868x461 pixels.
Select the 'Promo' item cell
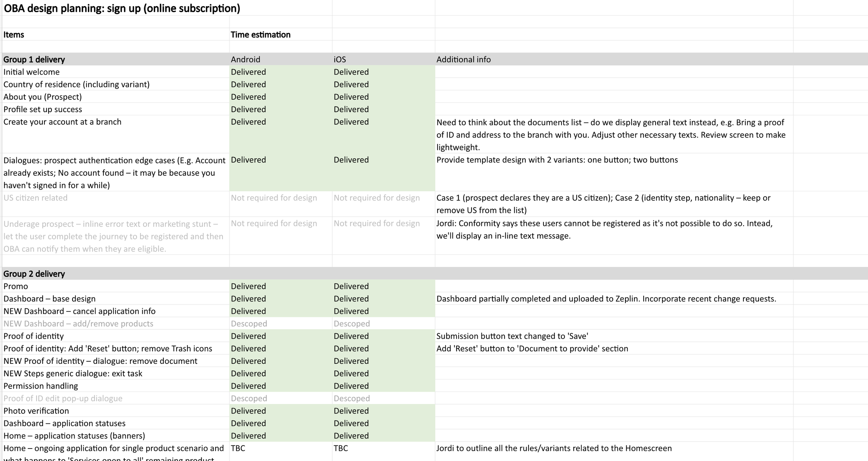tap(16, 286)
